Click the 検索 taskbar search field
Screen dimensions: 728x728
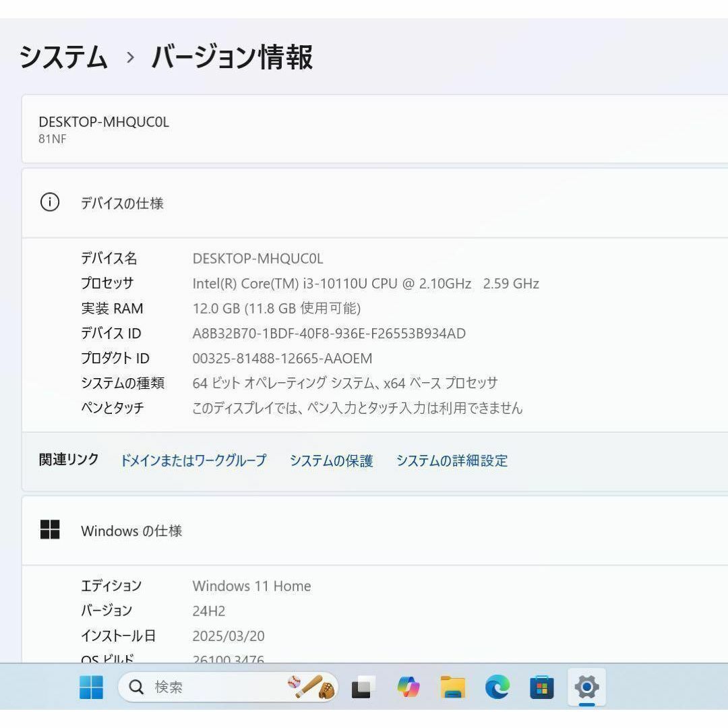pyautogui.click(x=228, y=687)
